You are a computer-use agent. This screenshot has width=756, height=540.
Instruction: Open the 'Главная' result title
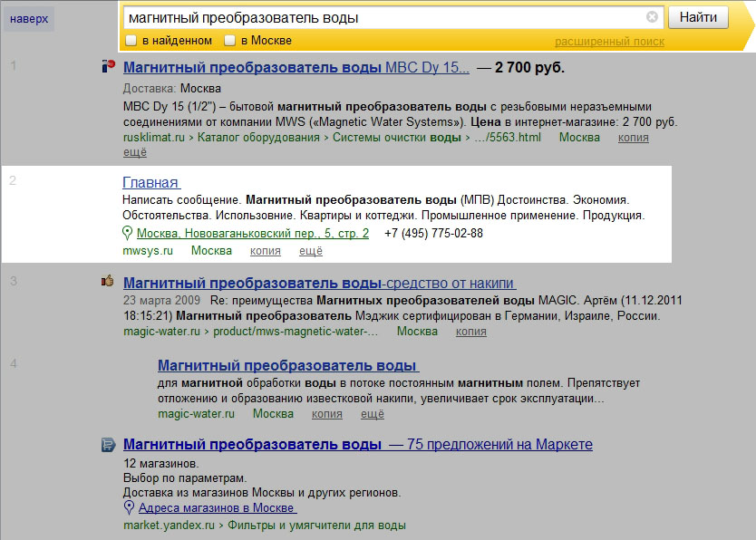pyautogui.click(x=151, y=183)
